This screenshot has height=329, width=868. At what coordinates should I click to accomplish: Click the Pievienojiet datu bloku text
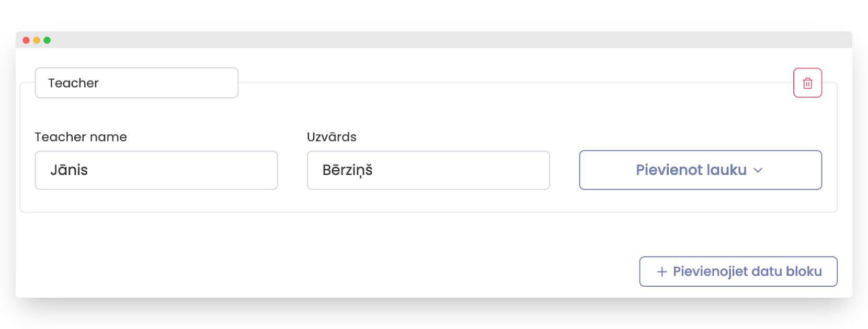(x=747, y=272)
